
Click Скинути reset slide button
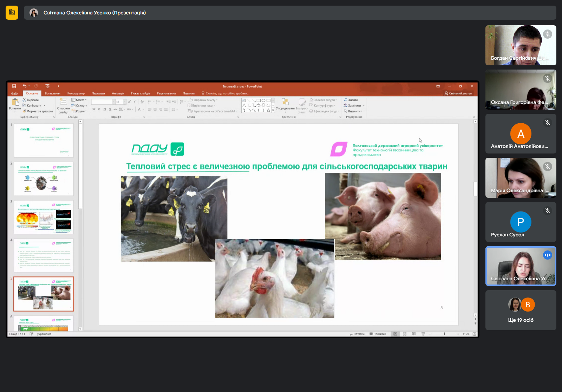point(79,105)
